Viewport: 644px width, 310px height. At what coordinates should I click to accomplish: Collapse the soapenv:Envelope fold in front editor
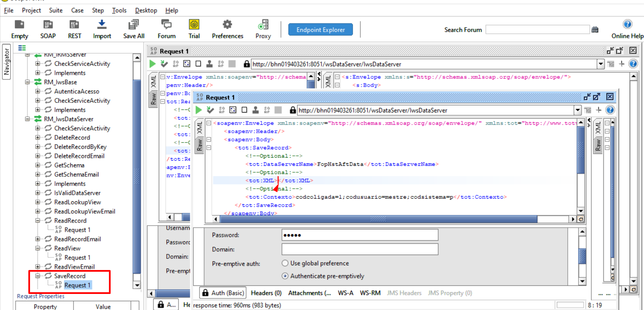click(x=209, y=123)
